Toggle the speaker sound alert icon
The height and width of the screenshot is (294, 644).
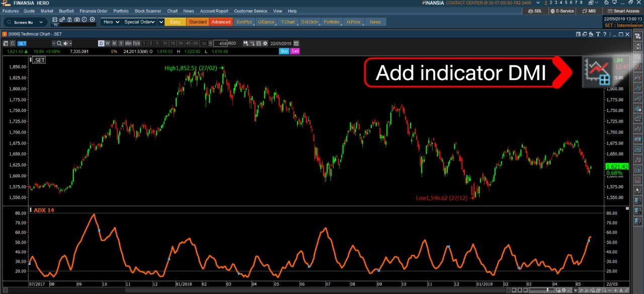[x=65, y=43]
